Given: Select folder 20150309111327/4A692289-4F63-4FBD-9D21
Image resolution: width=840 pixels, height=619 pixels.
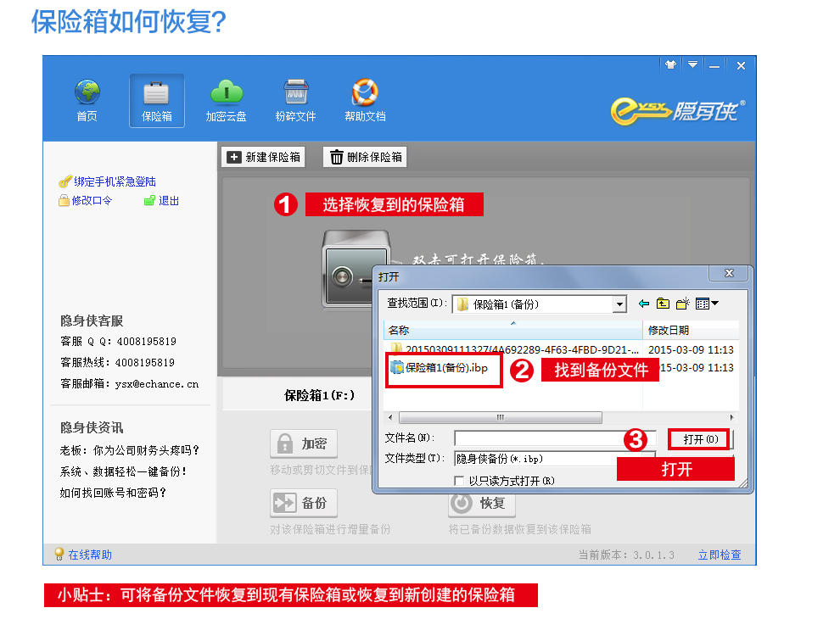Looking at the screenshot, I should [515, 349].
